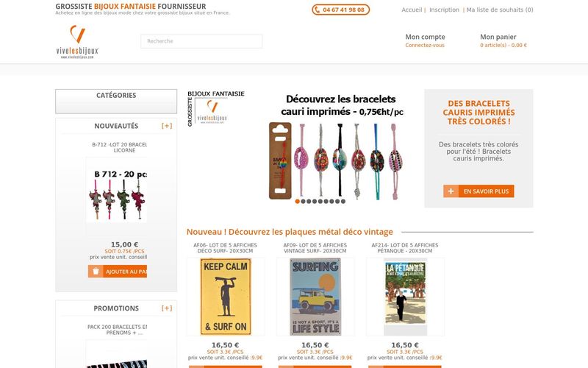This screenshot has height=368, width=588.
Task: Click the Vivelesbijoux logo in the header
Action: click(x=77, y=42)
